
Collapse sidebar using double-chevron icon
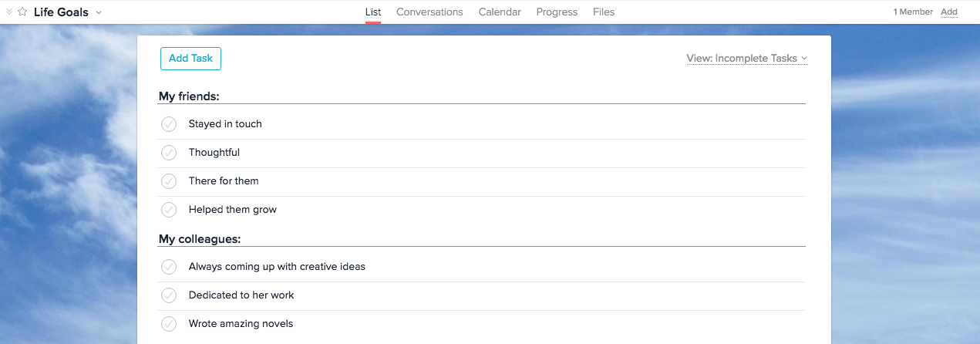(9, 12)
